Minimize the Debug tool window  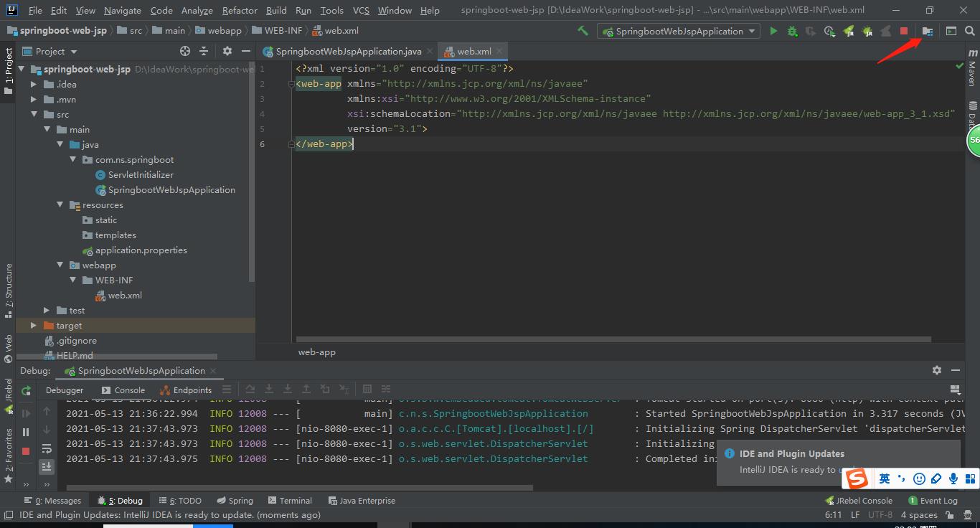(956, 369)
